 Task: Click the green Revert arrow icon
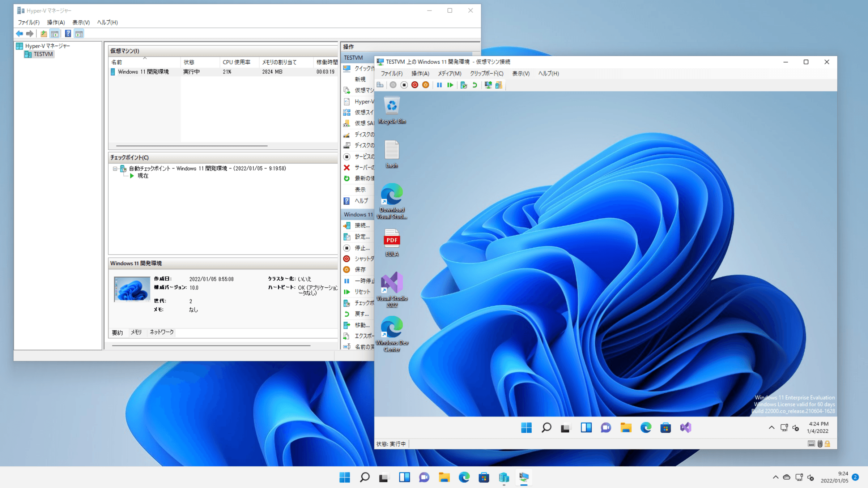coord(475,85)
